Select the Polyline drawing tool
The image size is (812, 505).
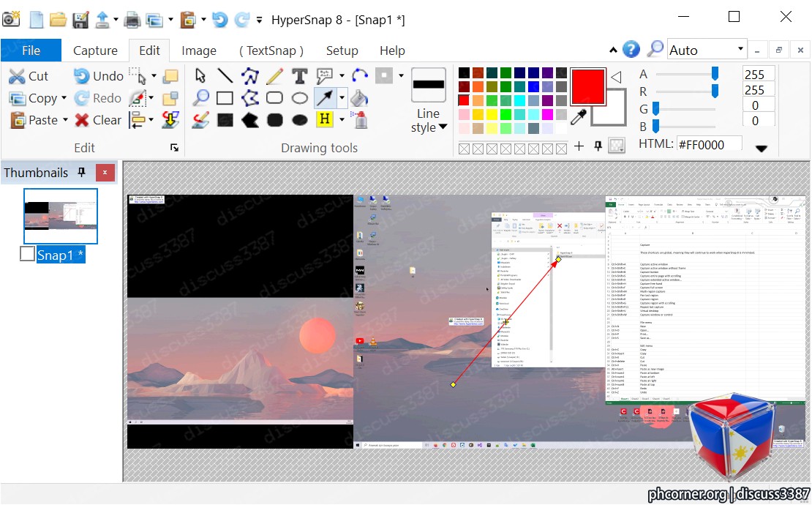click(x=249, y=75)
